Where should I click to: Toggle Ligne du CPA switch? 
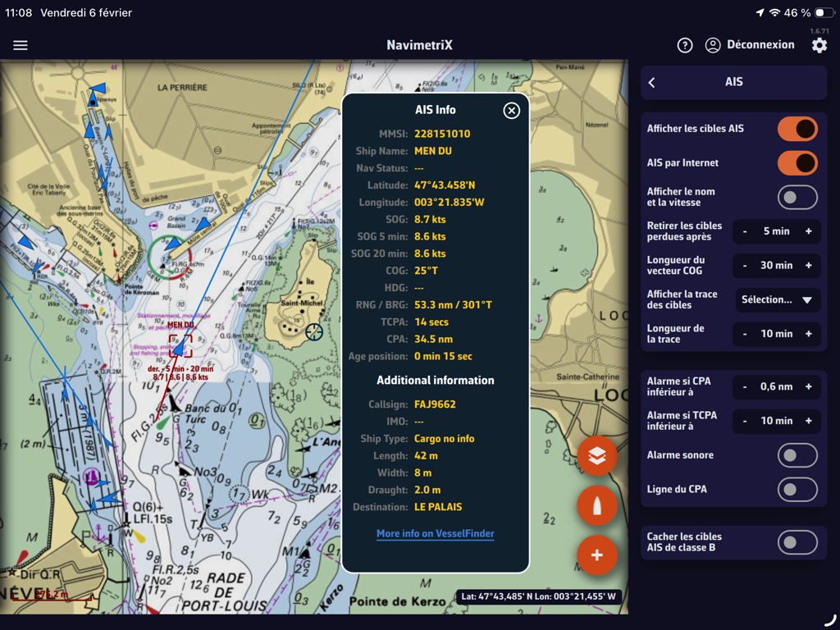797,490
